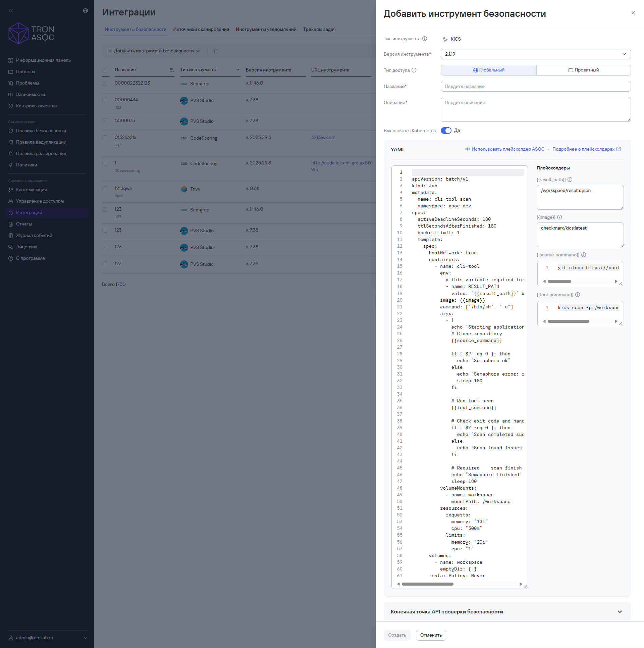The width and height of the screenshot is (644, 648).
Task: Click the Отчеты document icon
Action: coord(11,224)
